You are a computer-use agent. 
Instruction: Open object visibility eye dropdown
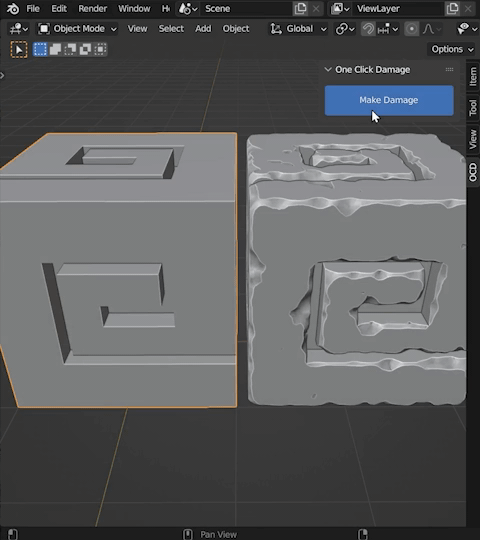[467, 29]
